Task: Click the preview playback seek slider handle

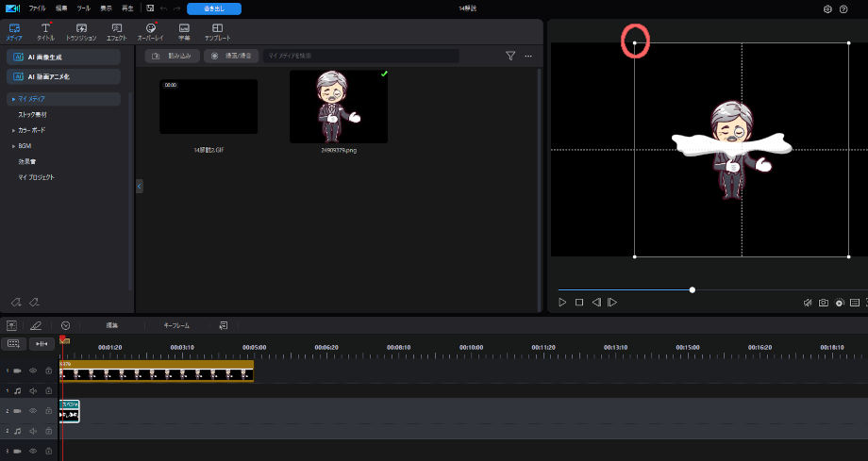Action: click(693, 289)
